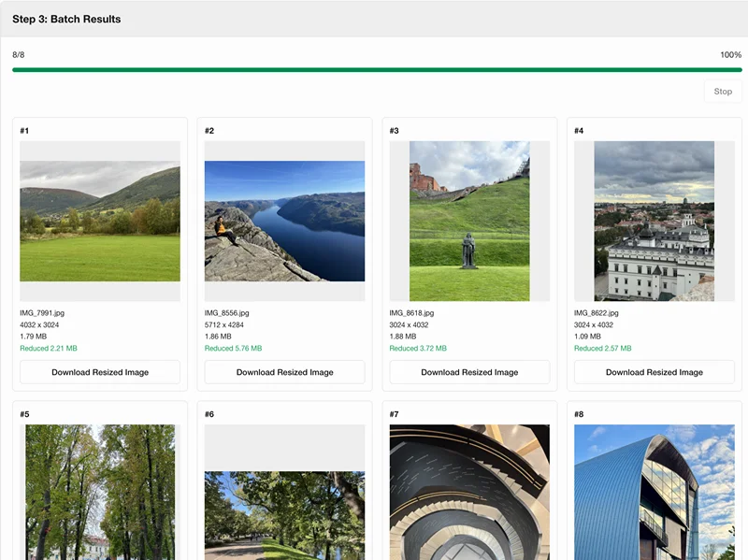The height and width of the screenshot is (560, 748).
Task: Open the park path thumbnail in card #6
Action: [285, 516]
